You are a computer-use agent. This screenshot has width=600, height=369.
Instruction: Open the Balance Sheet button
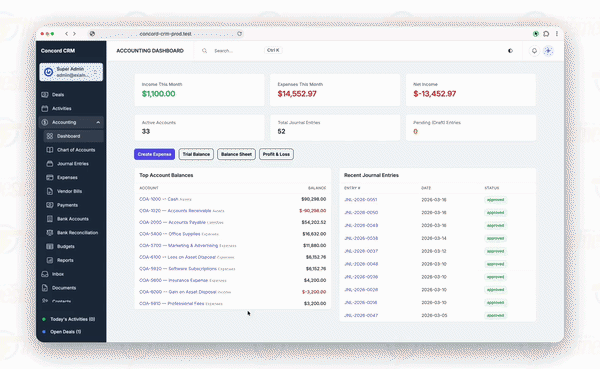(236, 154)
